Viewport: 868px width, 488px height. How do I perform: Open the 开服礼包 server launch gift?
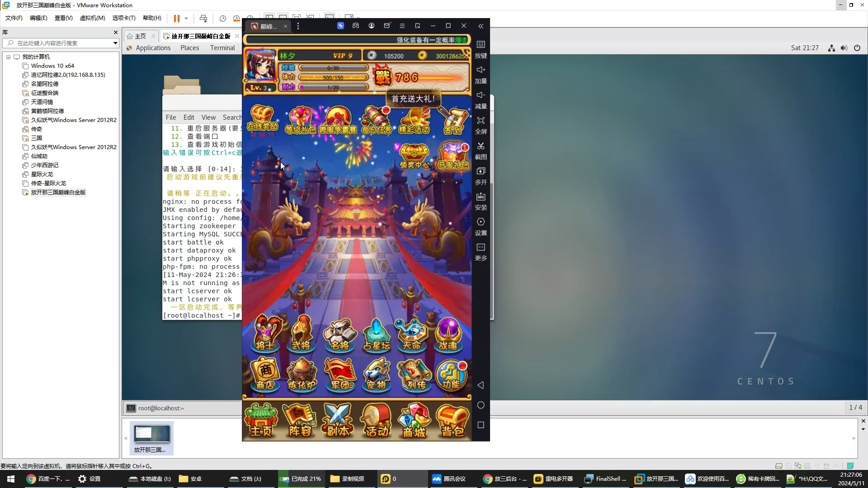(x=453, y=156)
